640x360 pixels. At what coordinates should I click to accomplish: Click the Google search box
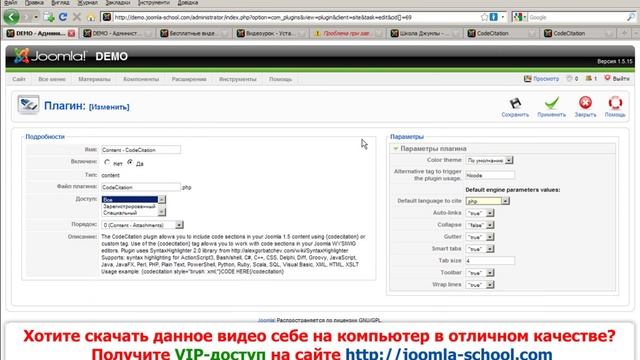(576, 17)
